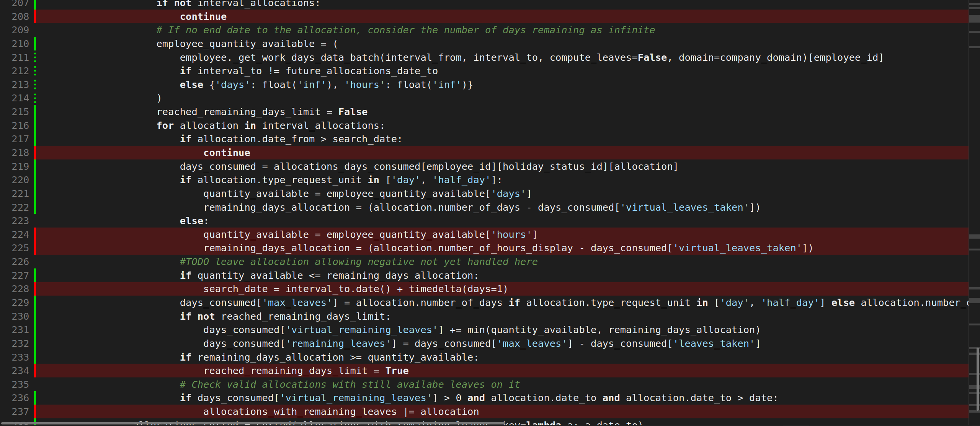Click the green coverage marker beside line 210
980x426 pixels.
pyautogui.click(x=35, y=44)
